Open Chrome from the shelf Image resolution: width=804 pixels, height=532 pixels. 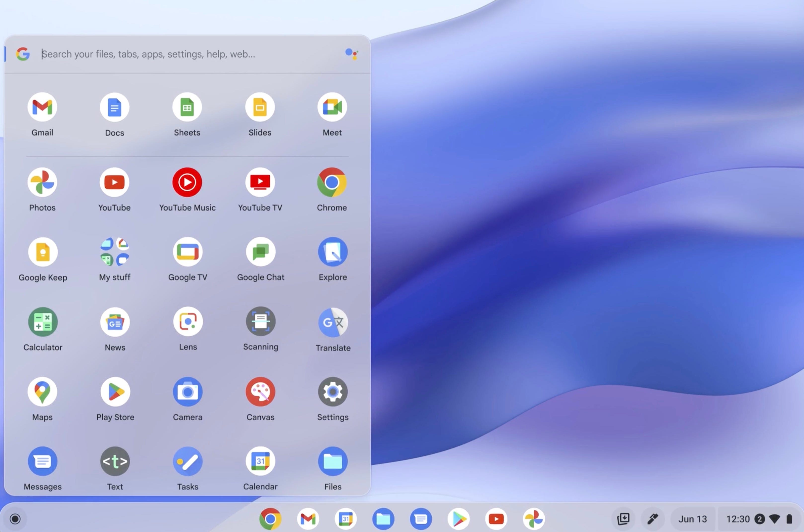270,519
